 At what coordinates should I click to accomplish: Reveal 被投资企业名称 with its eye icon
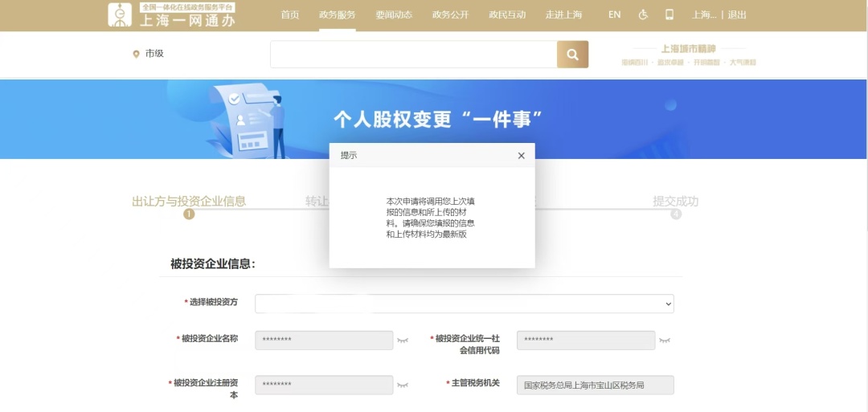pyautogui.click(x=403, y=340)
